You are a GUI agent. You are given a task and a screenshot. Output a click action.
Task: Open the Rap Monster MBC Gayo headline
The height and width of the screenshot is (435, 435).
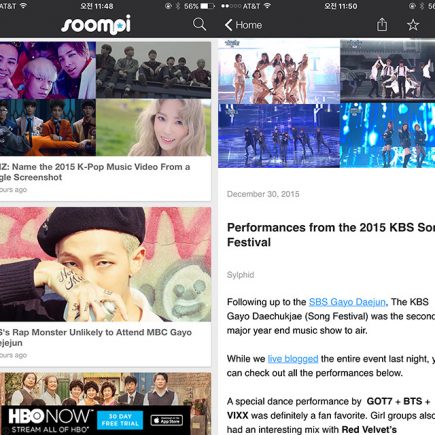pyautogui.click(x=96, y=337)
